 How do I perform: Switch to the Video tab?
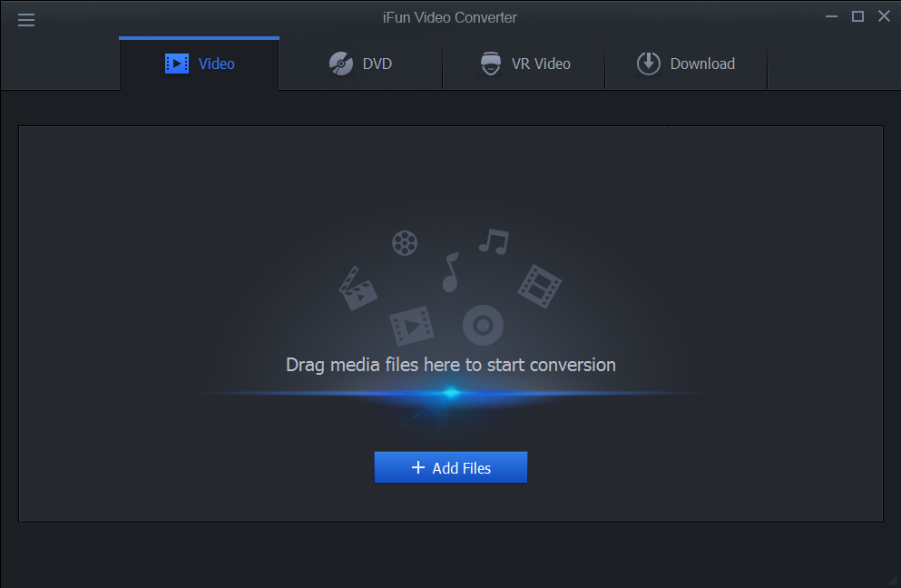tap(200, 64)
